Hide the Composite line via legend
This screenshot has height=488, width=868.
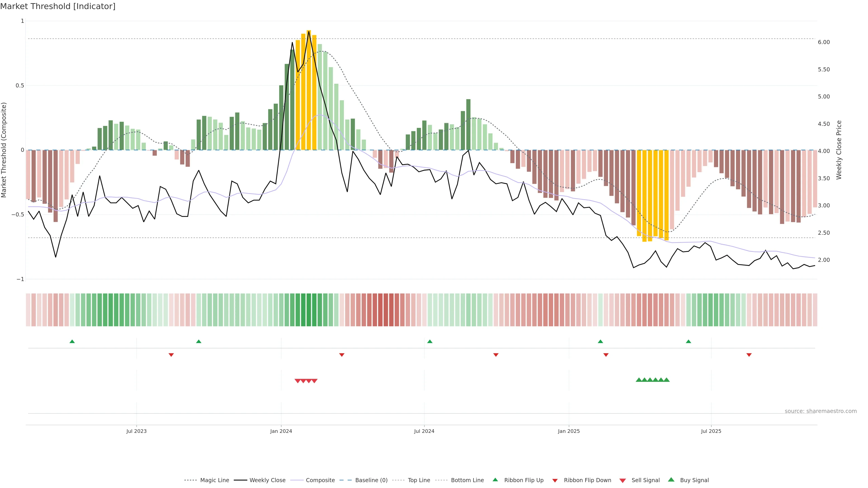[320, 480]
